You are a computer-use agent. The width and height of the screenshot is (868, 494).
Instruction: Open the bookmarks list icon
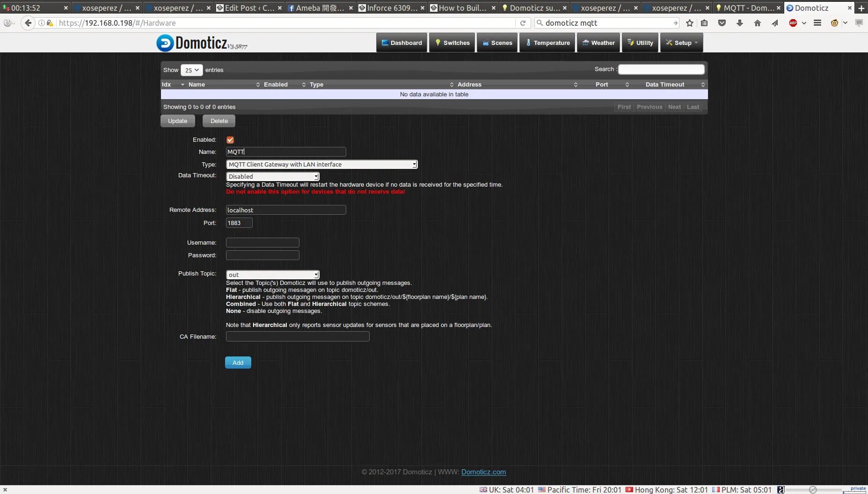coord(704,23)
